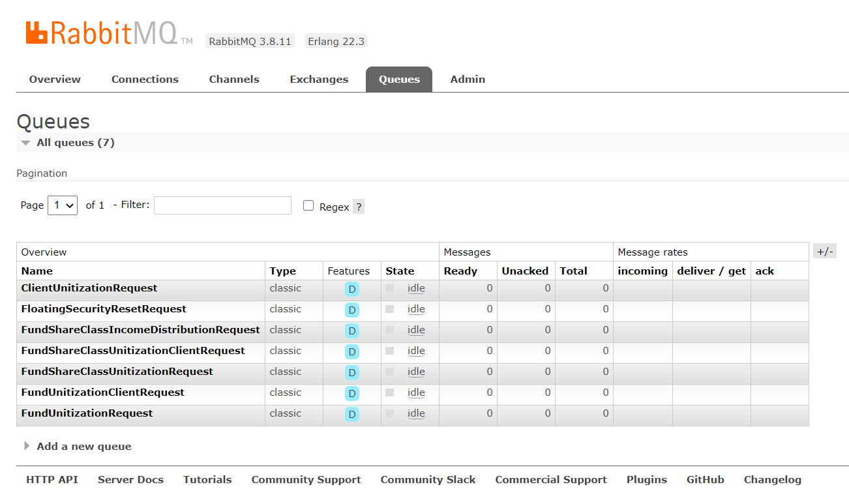Open the Page number dropdown

(63, 205)
